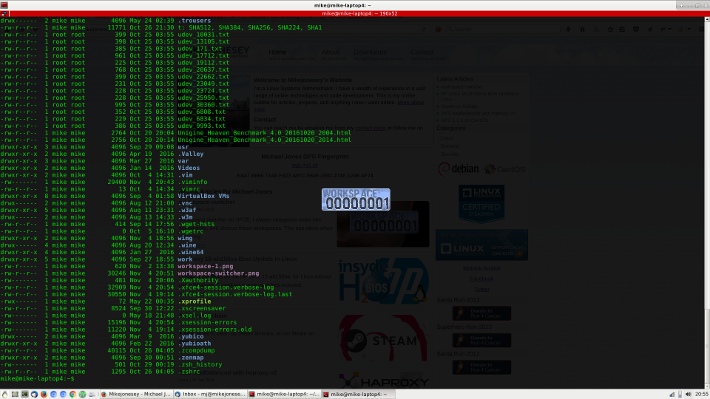This screenshot has width=710, height=399.
Task: Click the HAProxy article logo on the page
Action: point(383,381)
